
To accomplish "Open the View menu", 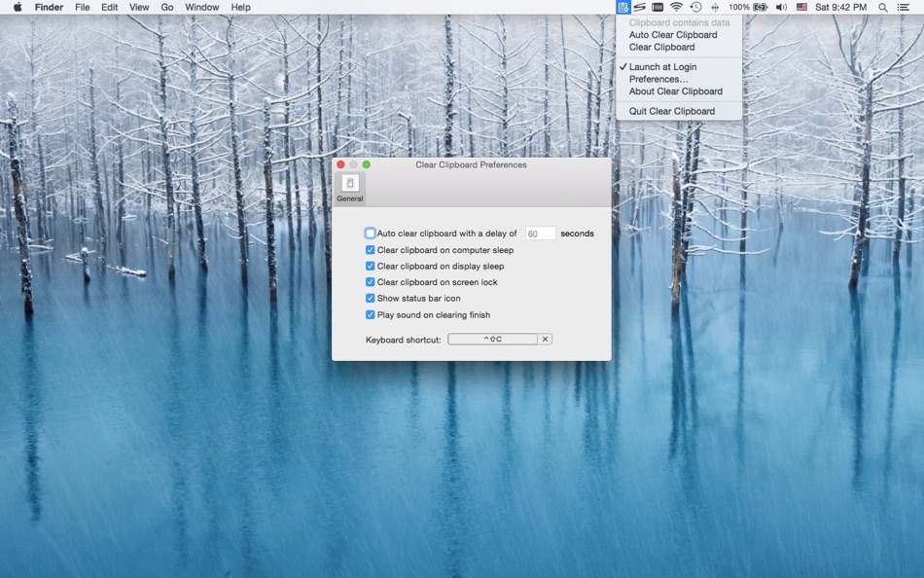I will (x=139, y=7).
